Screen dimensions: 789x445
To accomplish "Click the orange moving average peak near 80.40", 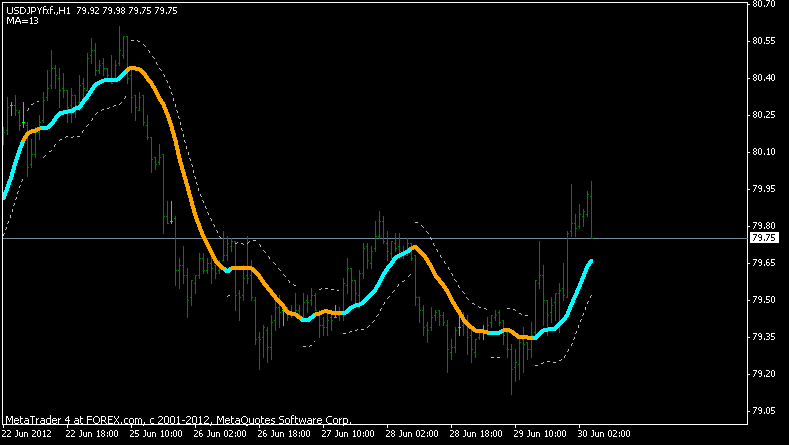I will pos(135,68).
